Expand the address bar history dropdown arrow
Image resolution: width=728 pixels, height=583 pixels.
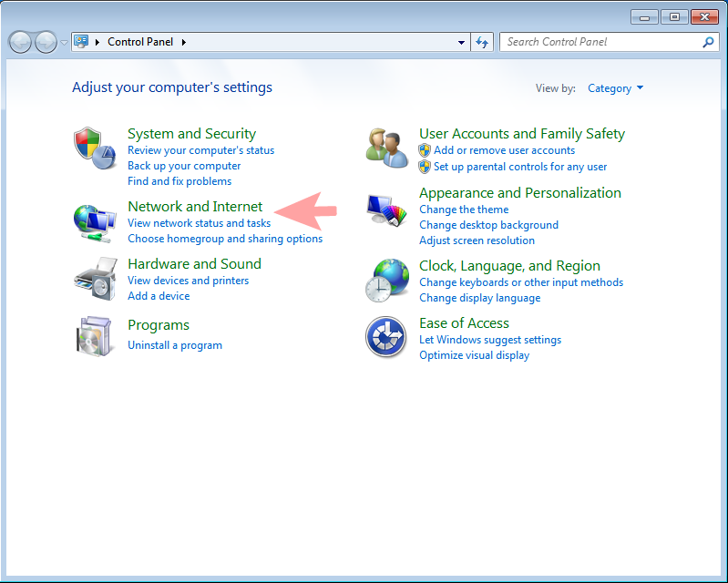click(461, 42)
